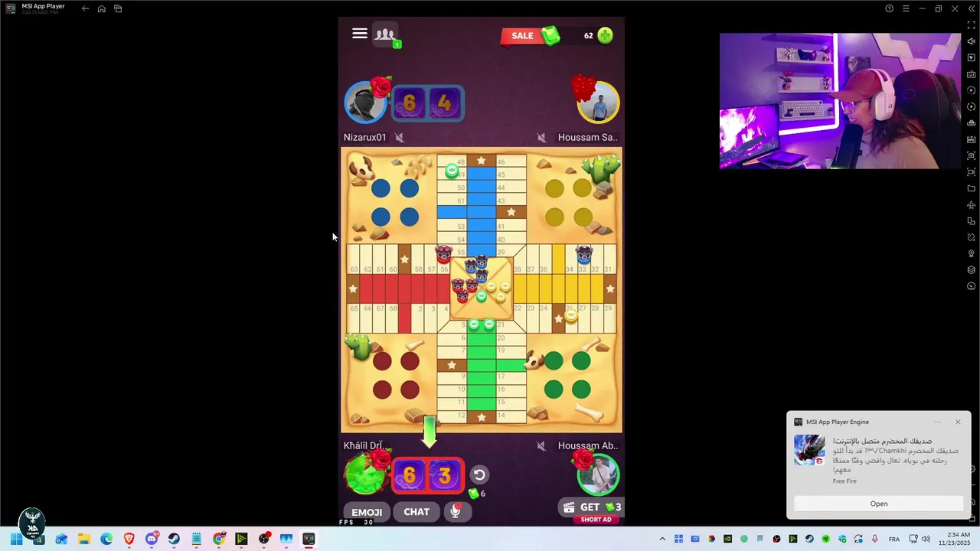This screenshot has width=980, height=551.
Task: Open notification options three dots
Action: pyautogui.click(x=937, y=422)
